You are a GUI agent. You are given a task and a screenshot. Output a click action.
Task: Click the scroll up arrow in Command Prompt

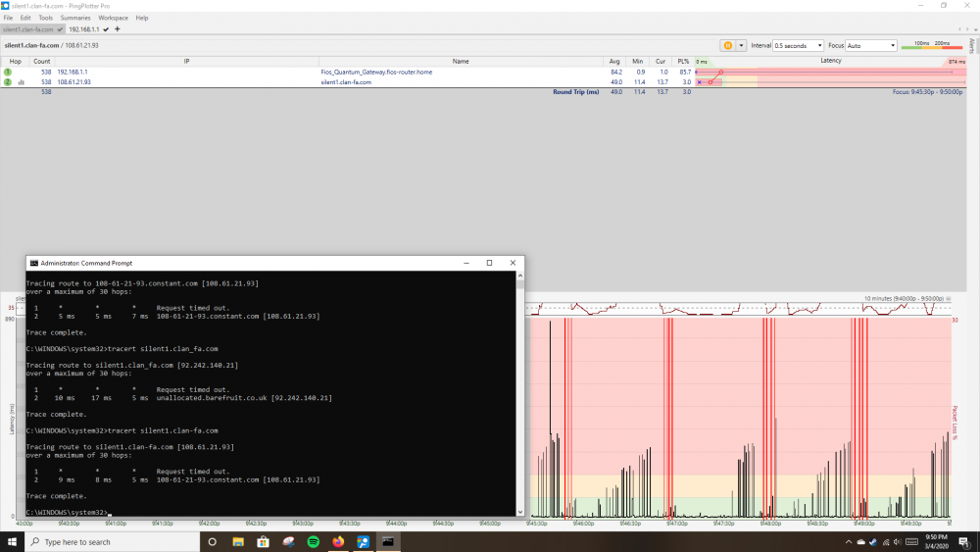[x=520, y=276]
